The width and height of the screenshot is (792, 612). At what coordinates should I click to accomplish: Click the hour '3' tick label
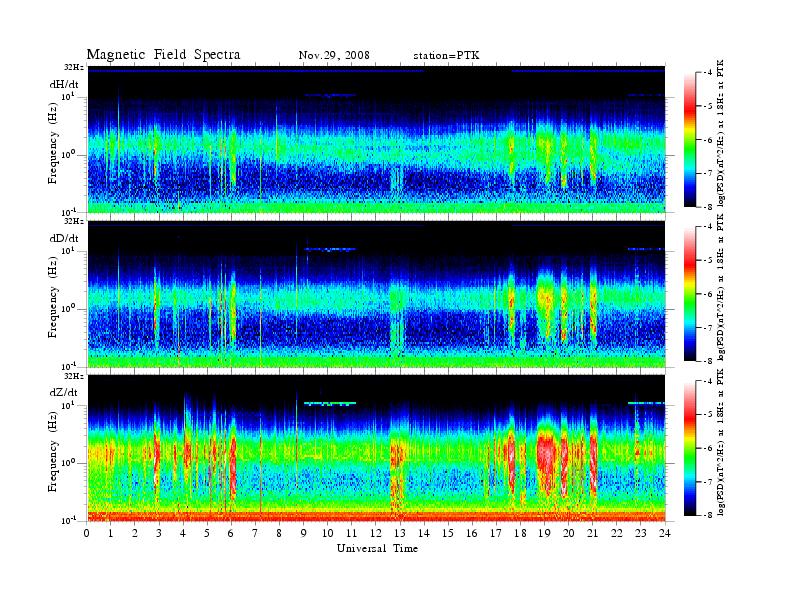pyautogui.click(x=159, y=533)
